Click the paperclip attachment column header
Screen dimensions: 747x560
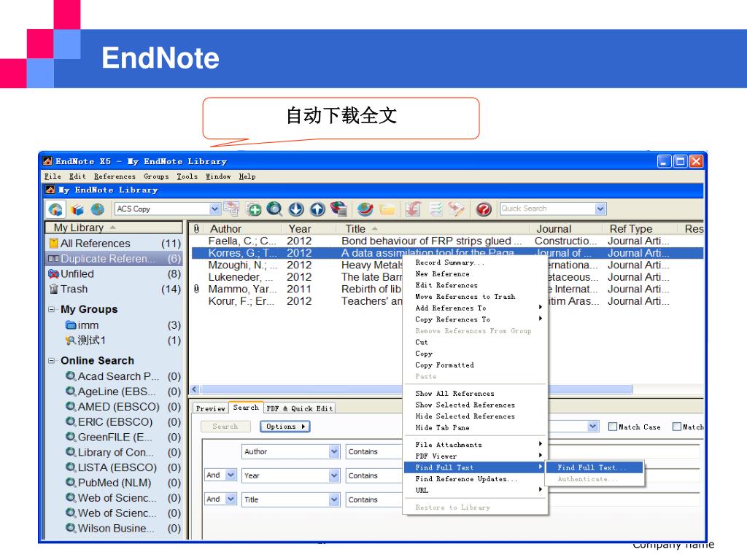click(196, 229)
